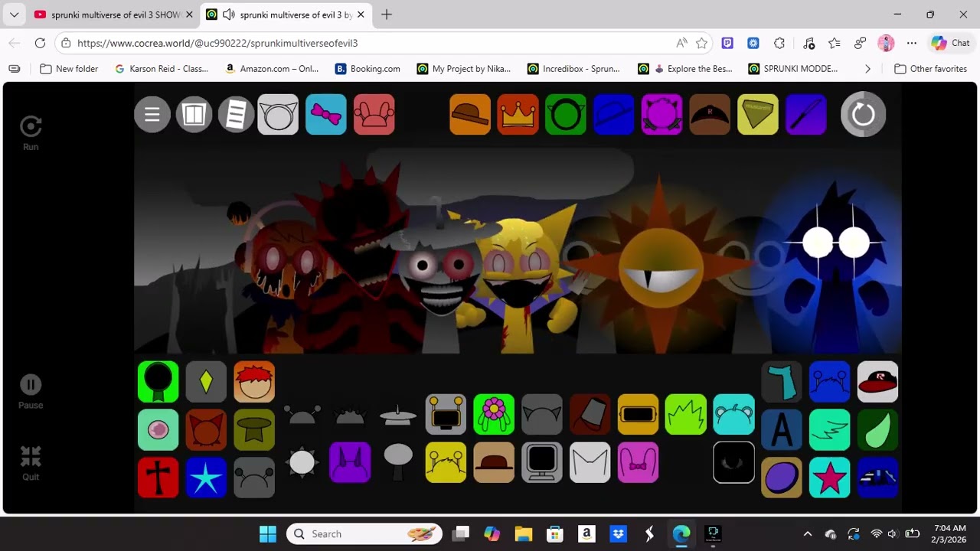Screen dimensions: 980x551
Task: Choose the purple horned character icon
Action: pyautogui.click(x=350, y=462)
